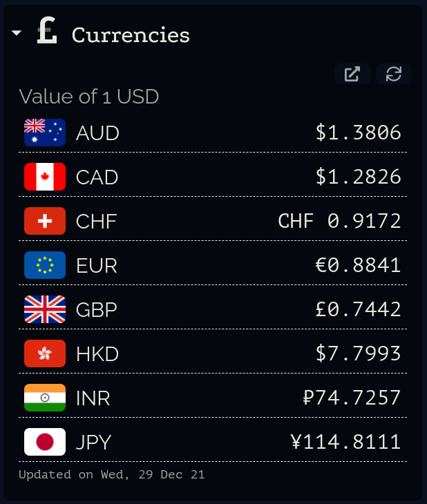Click the 'Value of 1 USD' heading
Image resolution: width=427 pixels, height=504 pixels.
(89, 97)
